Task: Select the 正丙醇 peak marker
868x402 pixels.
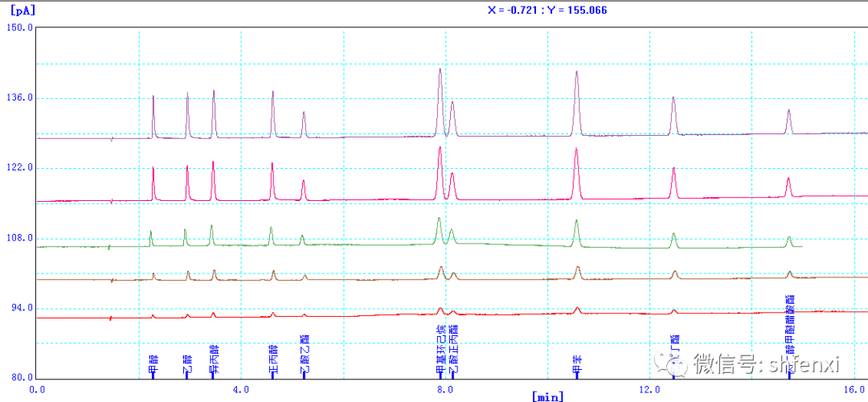Action: pos(273,360)
